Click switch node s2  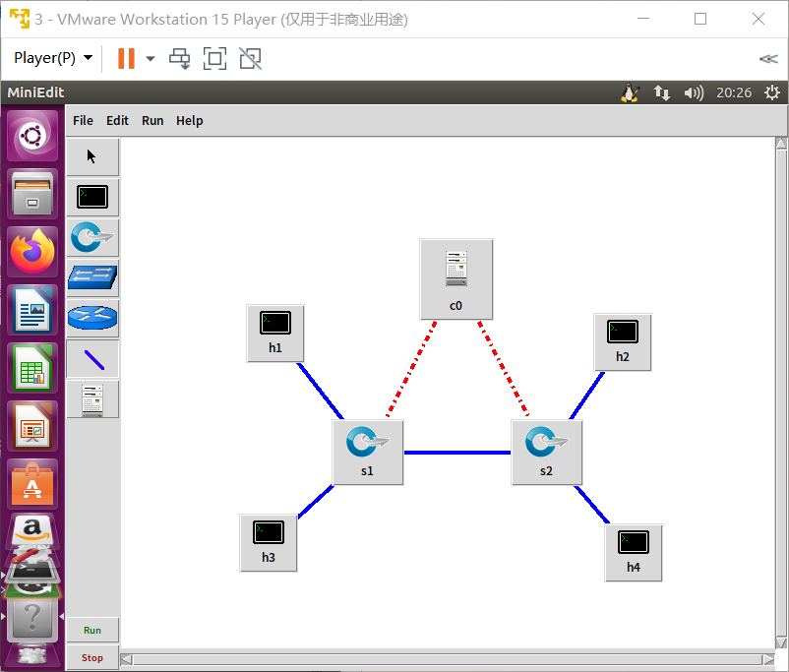click(547, 453)
